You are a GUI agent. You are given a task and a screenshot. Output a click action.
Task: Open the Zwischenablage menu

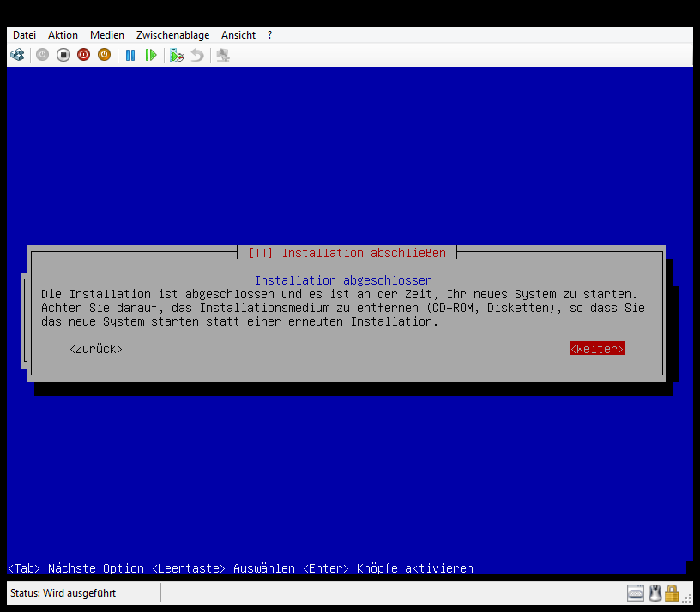click(x=172, y=35)
